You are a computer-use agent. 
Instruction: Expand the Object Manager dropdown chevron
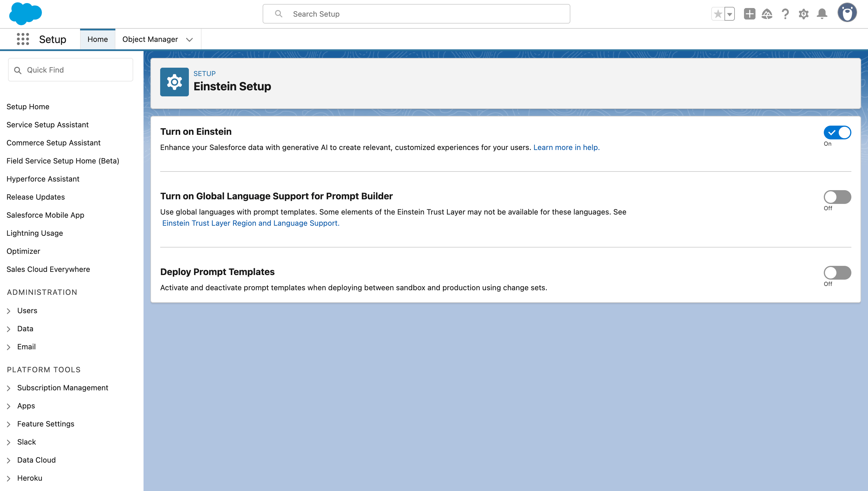(189, 40)
